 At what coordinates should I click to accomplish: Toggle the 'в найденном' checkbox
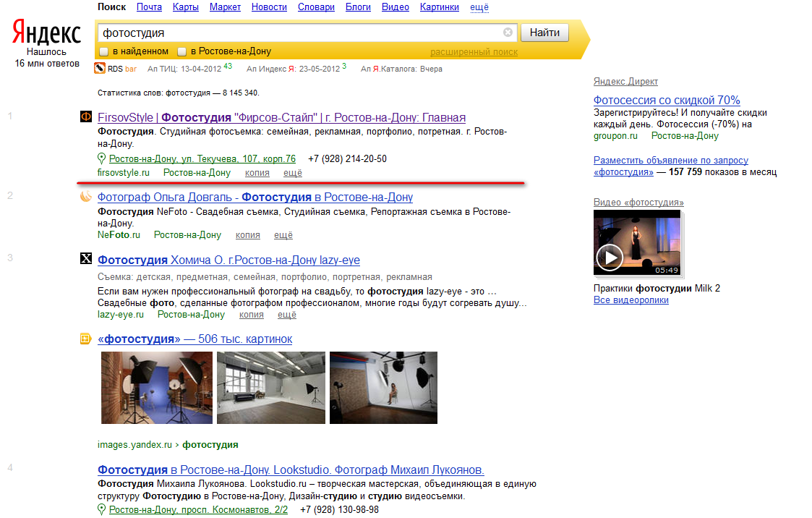coord(104,51)
